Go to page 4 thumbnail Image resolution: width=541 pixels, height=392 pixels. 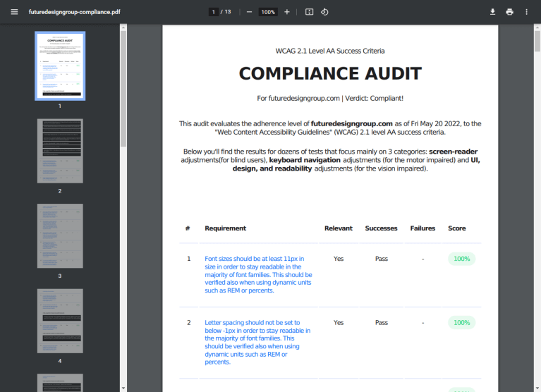coord(60,321)
